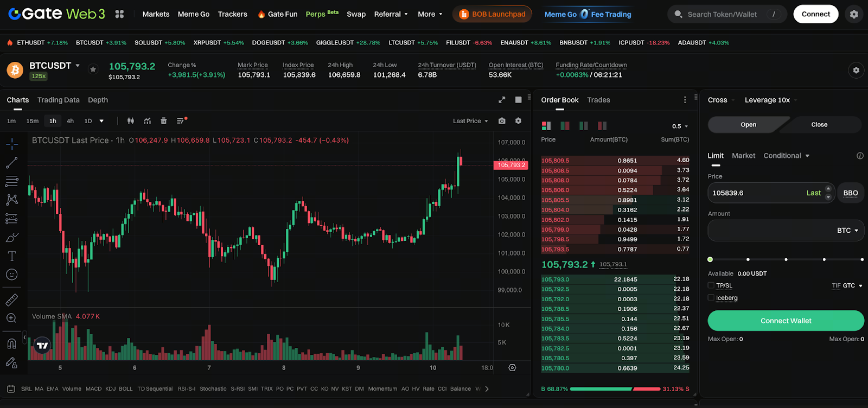
Task: Switch to the Trading Data tab
Action: (x=59, y=100)
